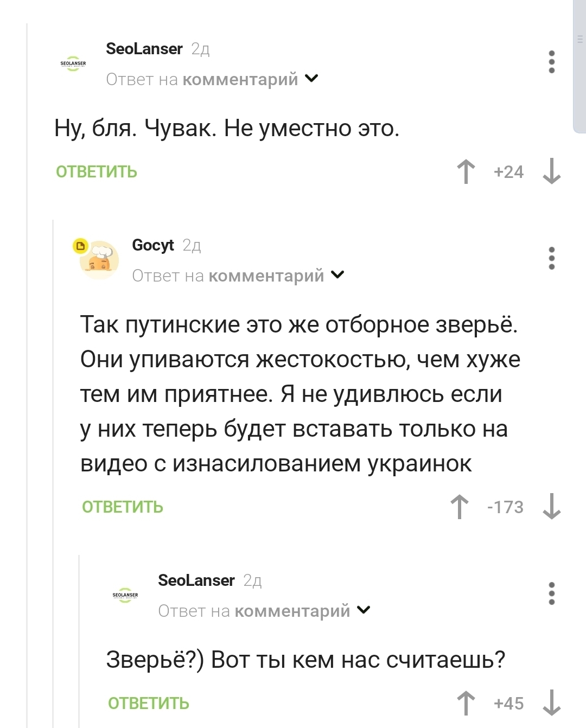
Task: Reply to SeoLanser's comment rated +45
Action: (x=149, y=704)
